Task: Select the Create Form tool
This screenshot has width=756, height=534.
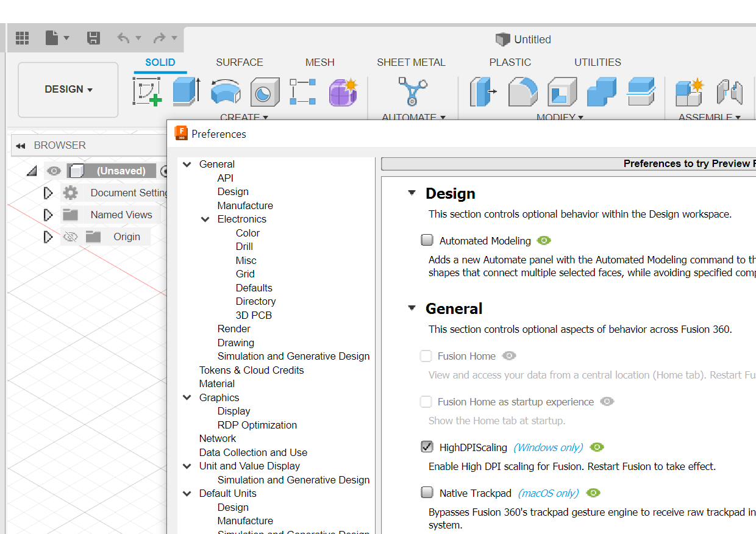Action: (x=343, y=91)
